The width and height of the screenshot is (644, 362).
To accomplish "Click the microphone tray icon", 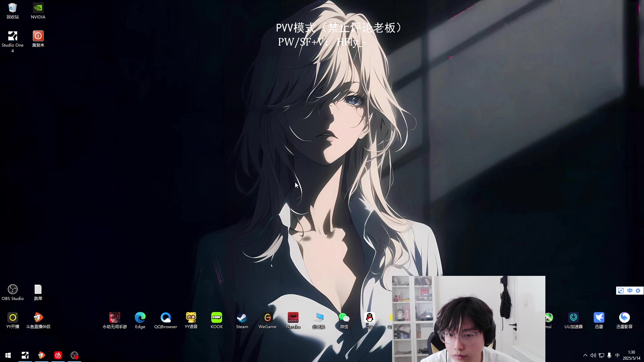I will coord(609,355).
